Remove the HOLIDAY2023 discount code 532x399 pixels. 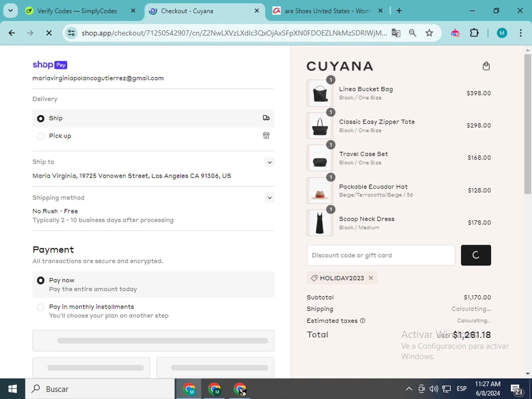[371, 278]
